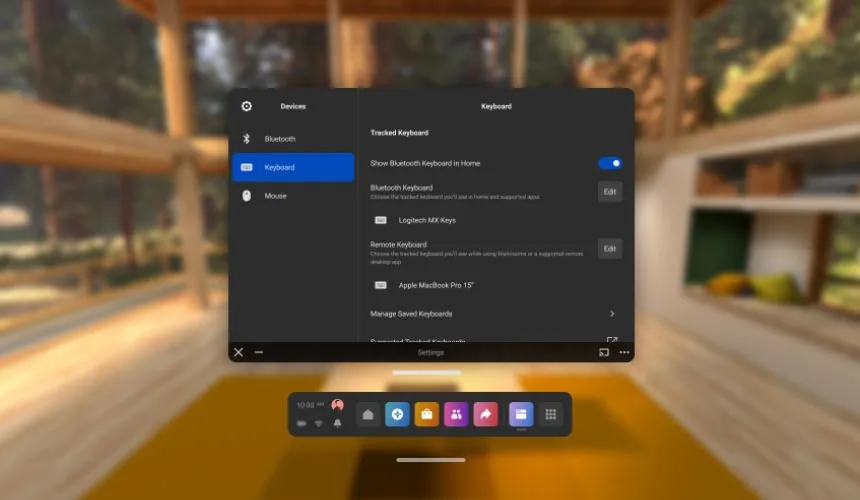Screen dimensions: 860x500
Task: Click the Devices heading in sidebar
Action: [x=293, y=106]
